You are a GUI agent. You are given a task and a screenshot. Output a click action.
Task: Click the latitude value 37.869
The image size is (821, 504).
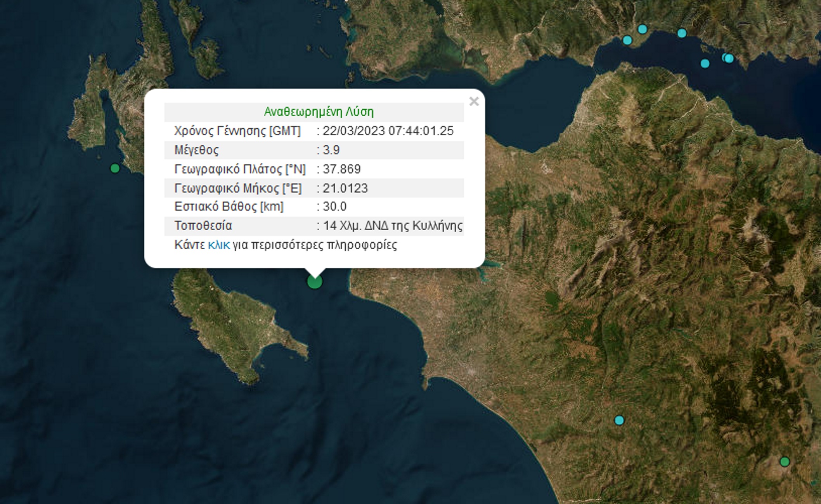(x=342, y=169)
